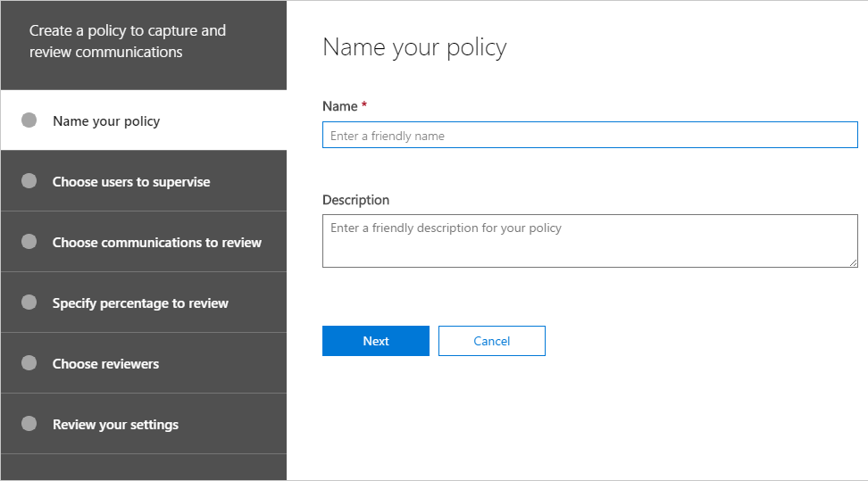Click the Cancel button
Viewport: 868px width, 481px height.
pos(491,341)
